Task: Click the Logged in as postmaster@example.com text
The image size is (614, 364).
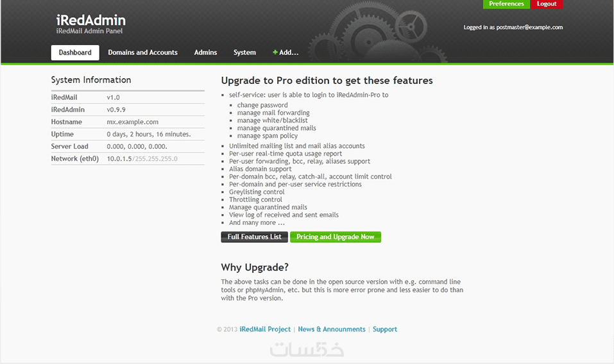Action: 513,28
